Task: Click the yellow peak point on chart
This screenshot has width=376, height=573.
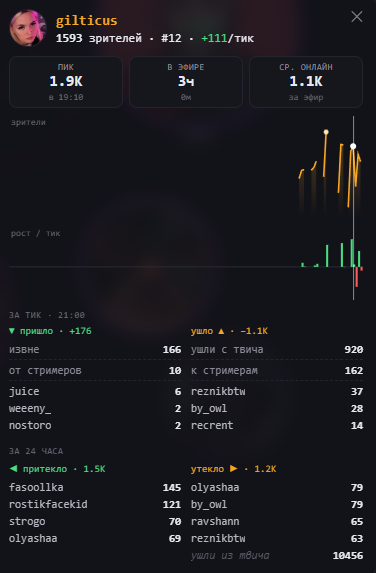Action: tap(326, 132)
